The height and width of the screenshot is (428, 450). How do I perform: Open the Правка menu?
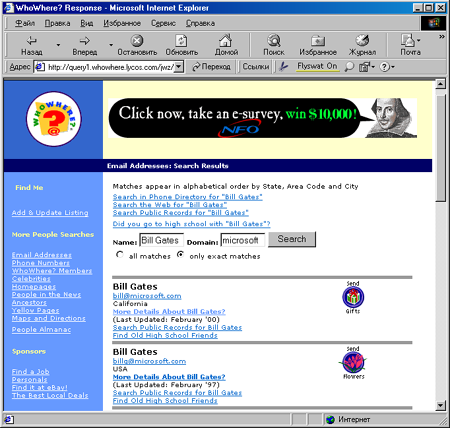tap(57, 23)
